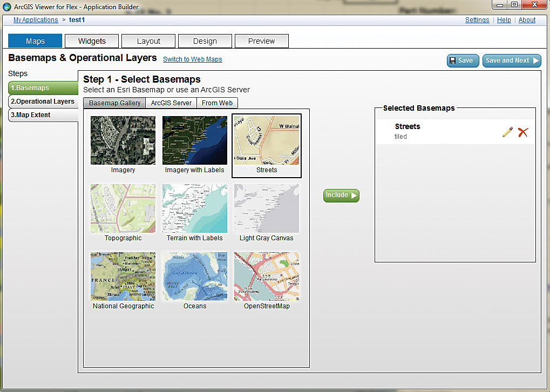Open the Layout tab
The height and width of the screenshot is (392, 550).
pyautogui.click(x=148, y=41)
